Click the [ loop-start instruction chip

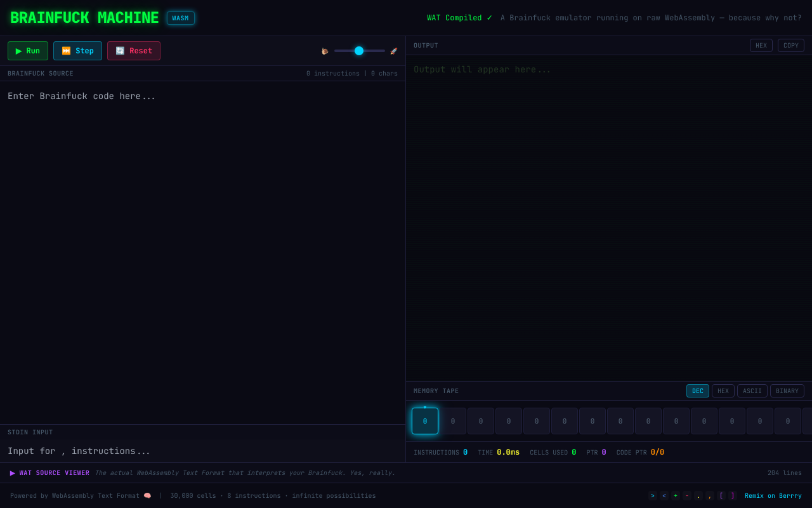coord(721,496)
